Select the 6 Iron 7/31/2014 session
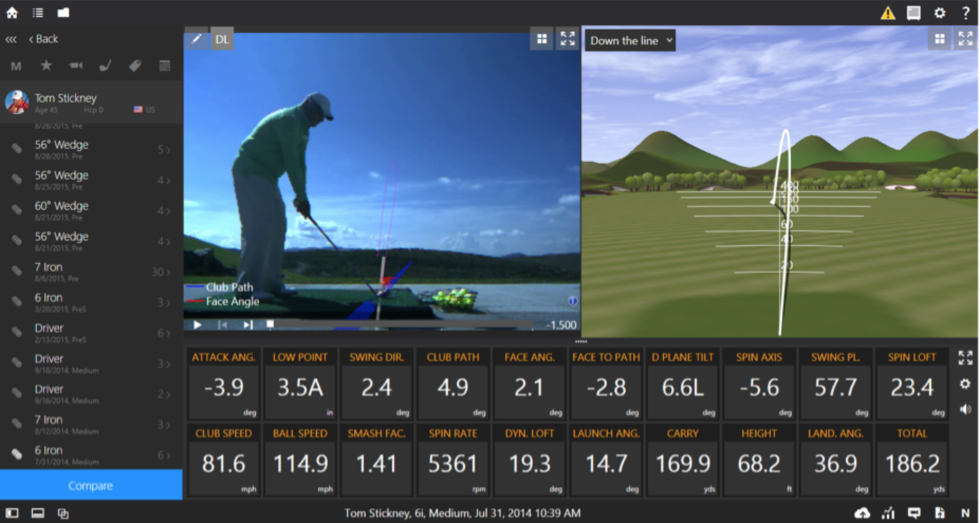Screen dimensions: 980x523 pyautogui.click(x=91, y=455)
